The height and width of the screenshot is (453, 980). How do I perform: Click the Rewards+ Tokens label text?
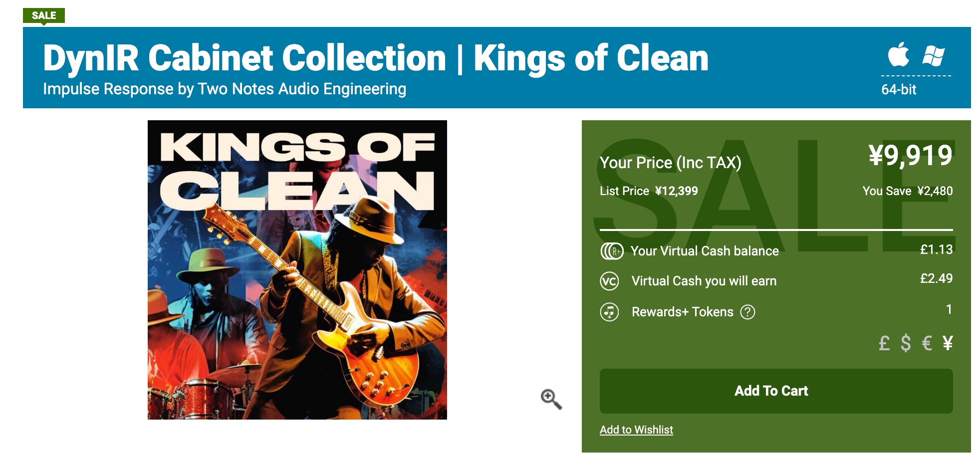coord(682,312)
